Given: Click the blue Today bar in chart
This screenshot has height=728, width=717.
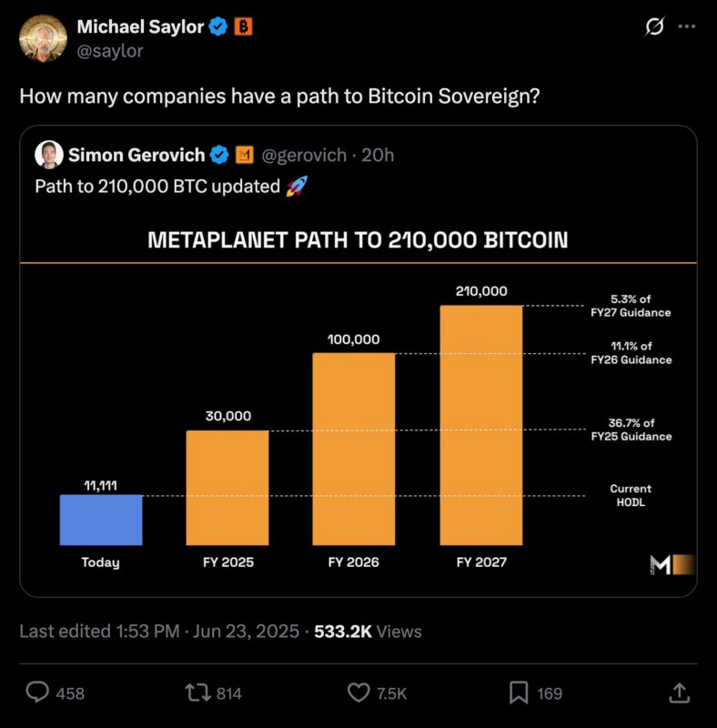Looking at the screenshot, I should [101, 520].
